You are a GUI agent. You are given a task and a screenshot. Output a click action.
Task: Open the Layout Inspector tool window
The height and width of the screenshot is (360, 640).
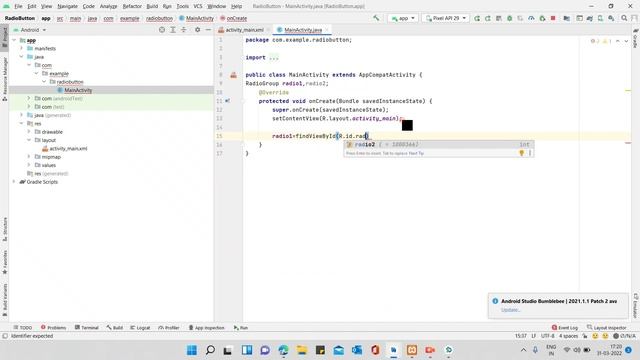pyautogui.click(x=607, y=327)
